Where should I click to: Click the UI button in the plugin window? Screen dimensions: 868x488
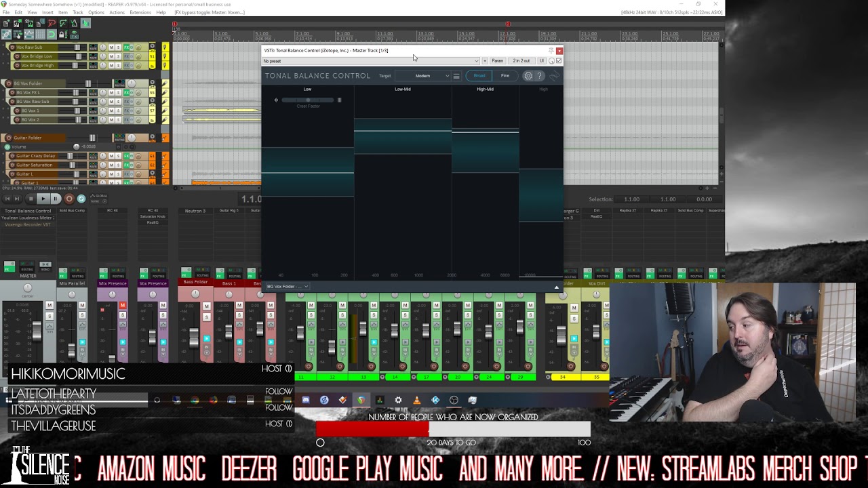pos(541,61)
